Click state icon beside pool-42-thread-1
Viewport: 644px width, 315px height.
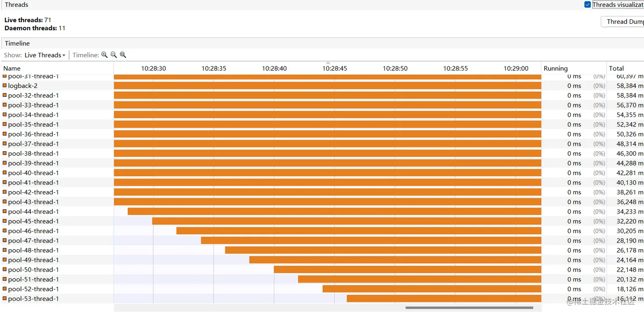[5, 192]
